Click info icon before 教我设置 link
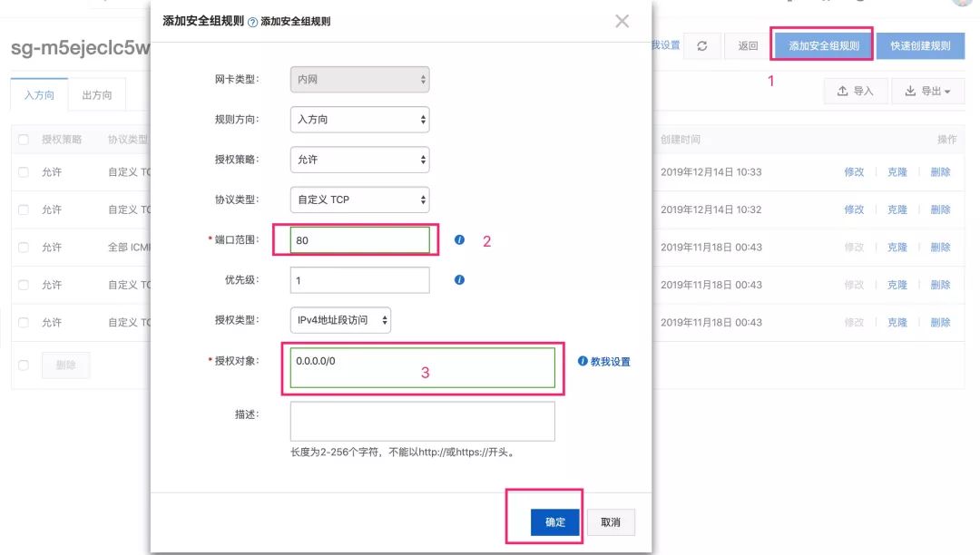Viewport: 980px width, 555px height. 583,361
